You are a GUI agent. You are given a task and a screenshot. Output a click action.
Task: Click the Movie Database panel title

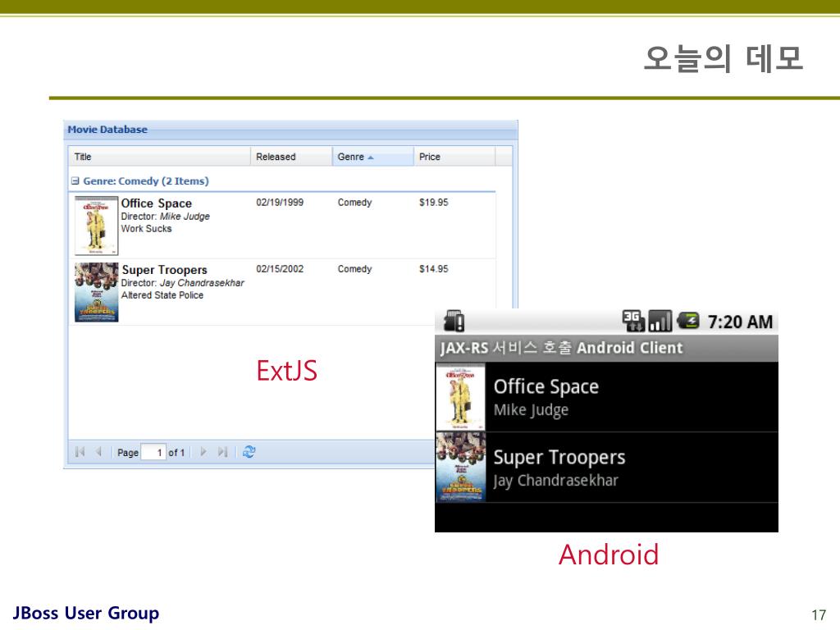[107, 130]
